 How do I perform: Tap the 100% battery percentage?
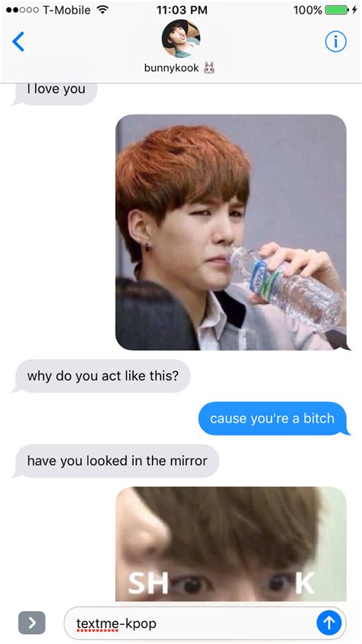click(x=308, y=10)
